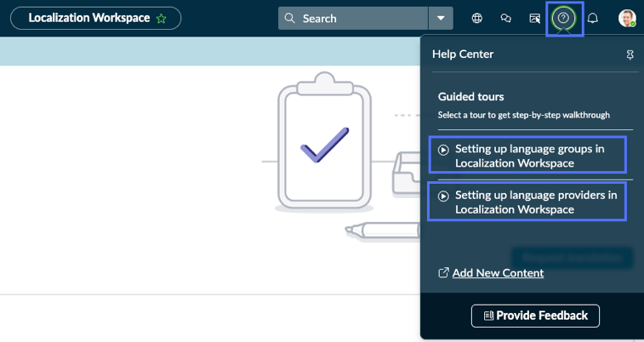Open the chat conversations icon
This screenshot has height=342, width=644.
[x=506, y=18]
